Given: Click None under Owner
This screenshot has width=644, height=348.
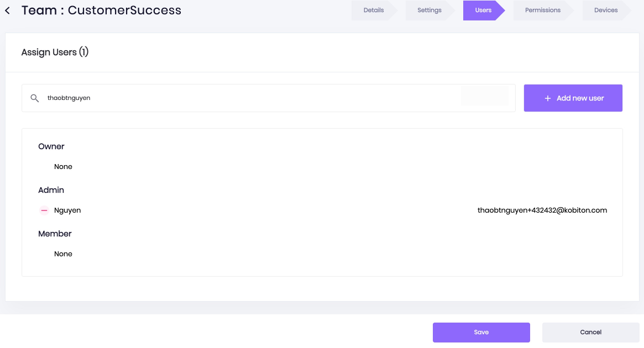Looking at the screenshot, I should (x=63, y=167).
